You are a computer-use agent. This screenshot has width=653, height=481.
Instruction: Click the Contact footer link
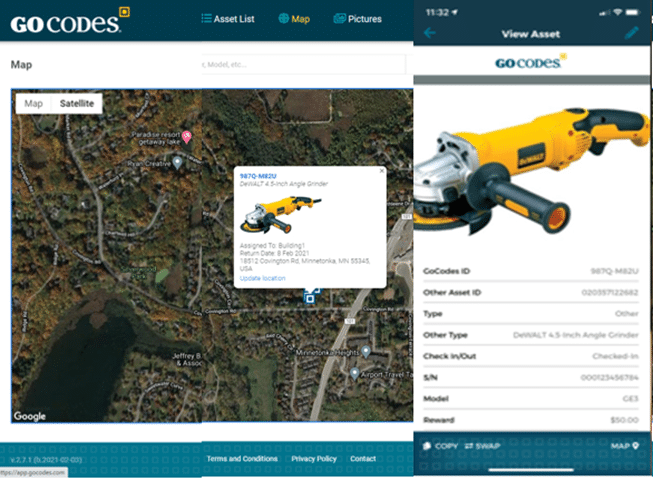363,459
